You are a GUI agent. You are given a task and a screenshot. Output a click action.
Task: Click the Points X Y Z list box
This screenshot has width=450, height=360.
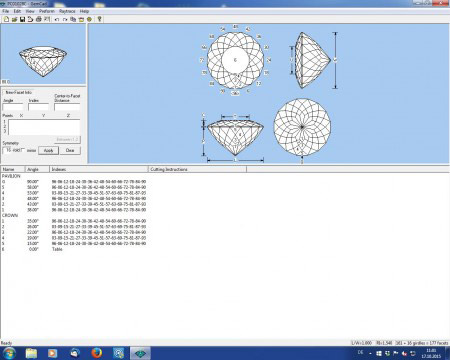coord(44,127)
